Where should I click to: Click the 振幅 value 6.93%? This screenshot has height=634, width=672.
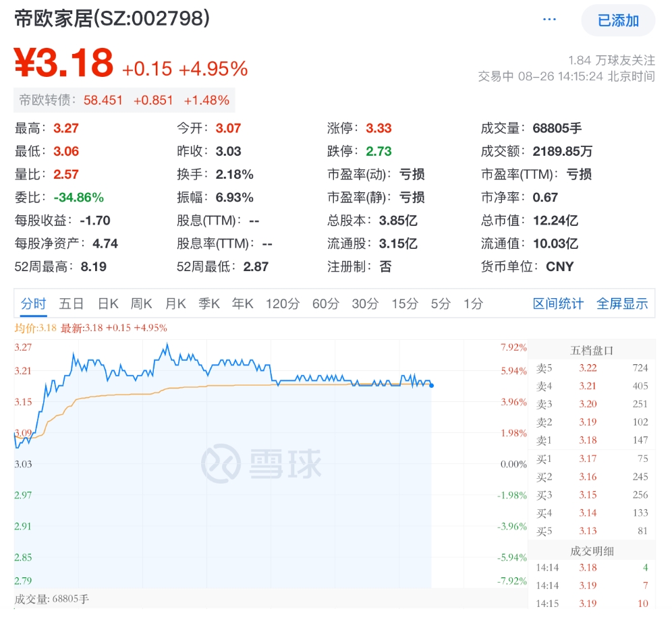pos(234,198)
